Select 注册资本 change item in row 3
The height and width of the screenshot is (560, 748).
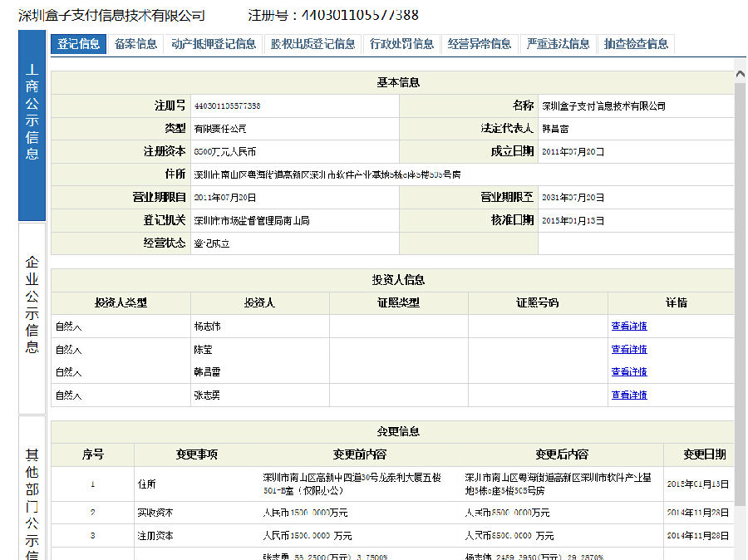tap(155, 536)
